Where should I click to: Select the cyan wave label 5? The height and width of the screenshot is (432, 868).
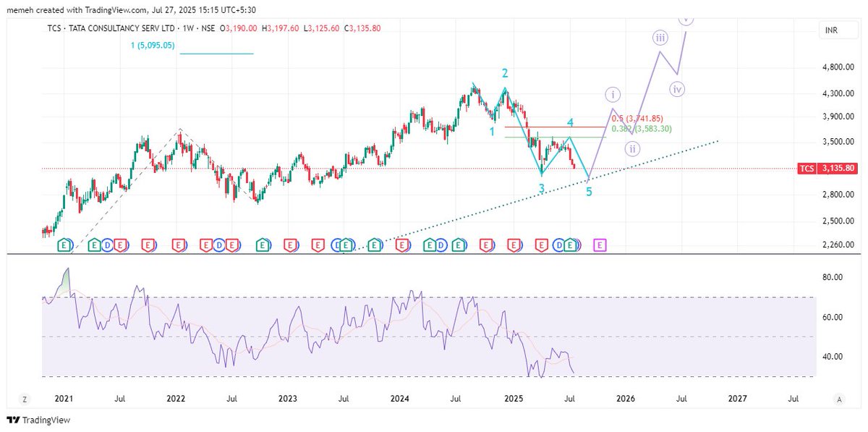[589, 192]
